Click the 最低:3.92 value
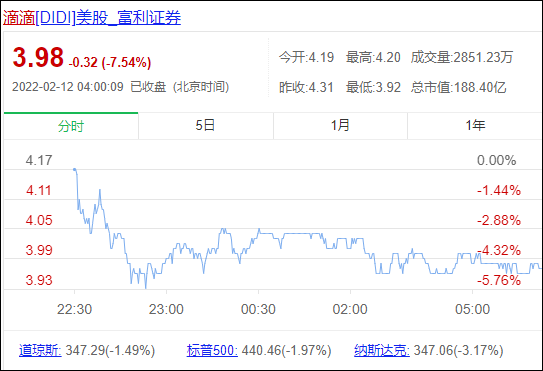This screenshot has height=371, width=543. coord(373,87)
